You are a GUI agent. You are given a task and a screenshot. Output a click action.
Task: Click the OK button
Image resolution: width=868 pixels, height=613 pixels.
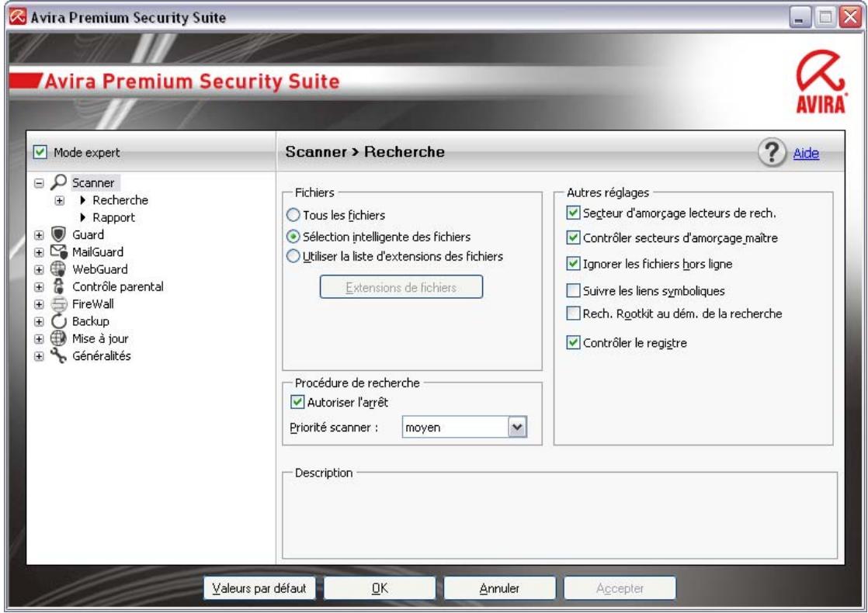coord(380,588)
